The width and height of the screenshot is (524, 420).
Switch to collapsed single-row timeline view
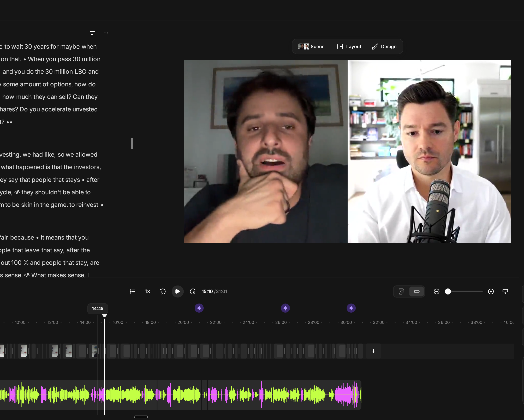(416, 291)
